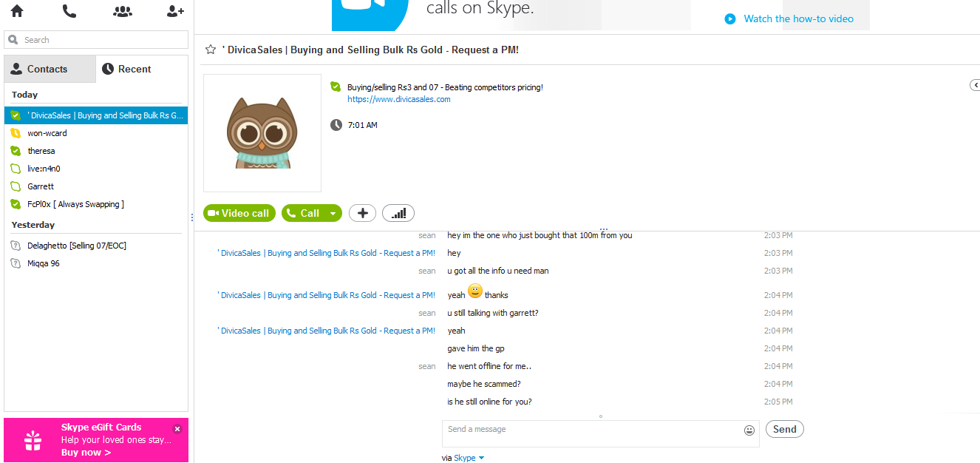This screenshot has width=980, height=463.
Task: Click message 'u still talking with garrett?'
Action: [x=493, y=313]
